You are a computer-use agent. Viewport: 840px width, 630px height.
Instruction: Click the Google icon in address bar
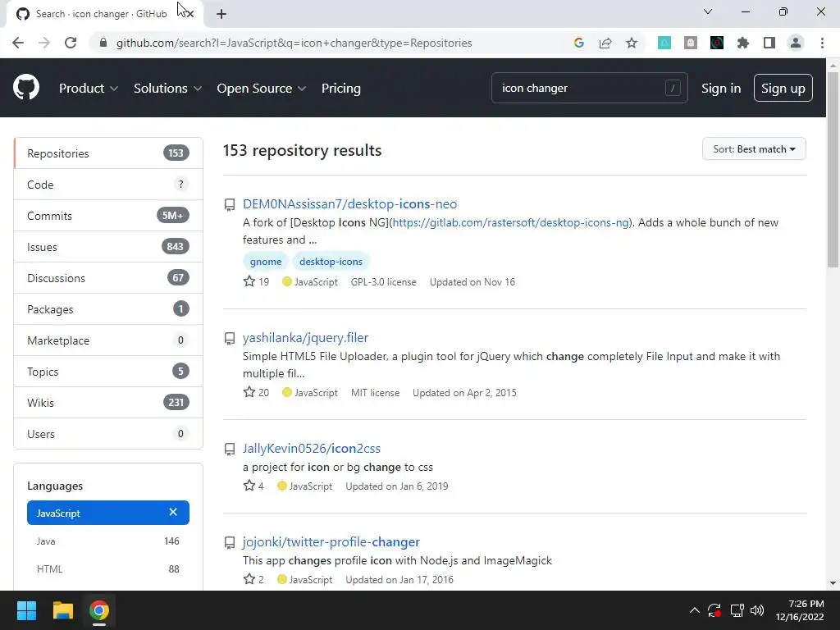[x=578, y=43]
